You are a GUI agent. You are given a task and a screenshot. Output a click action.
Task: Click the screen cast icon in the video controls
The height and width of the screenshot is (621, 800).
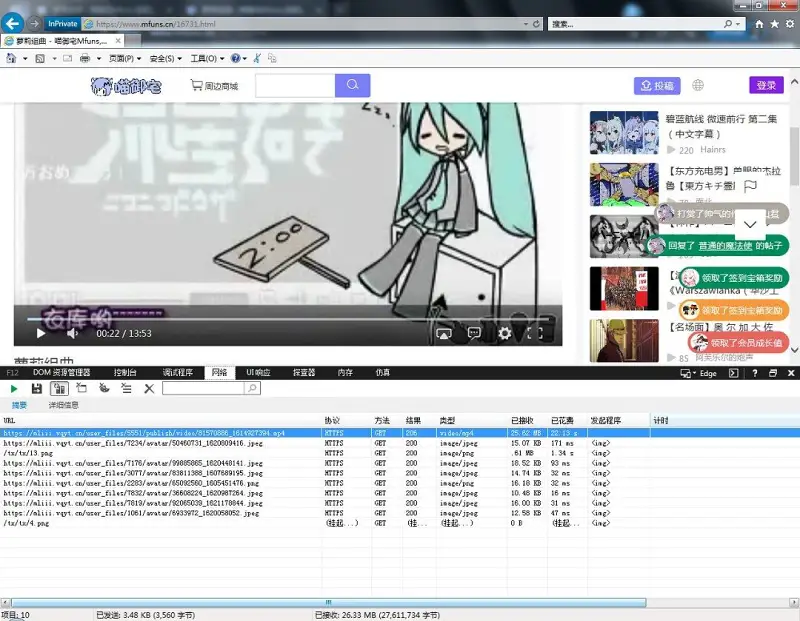coord(444,334)
